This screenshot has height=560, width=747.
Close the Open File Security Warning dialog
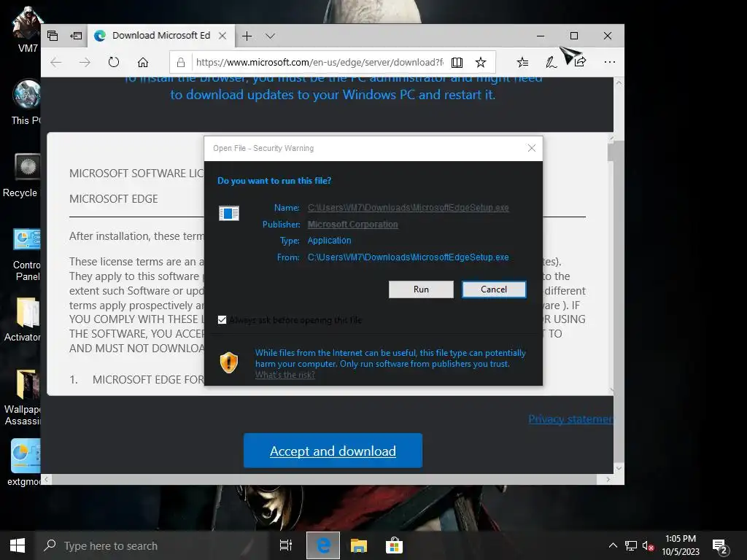click(x=532, y=148)
